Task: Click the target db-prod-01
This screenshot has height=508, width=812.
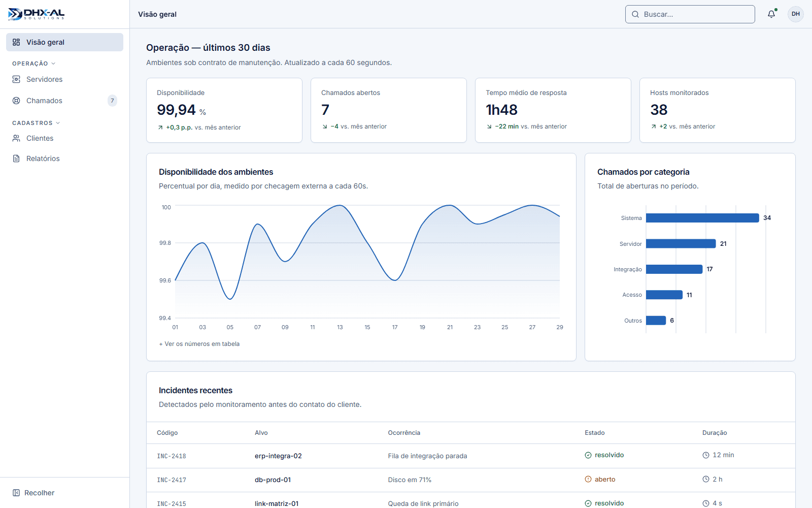Action: point(273,480)
